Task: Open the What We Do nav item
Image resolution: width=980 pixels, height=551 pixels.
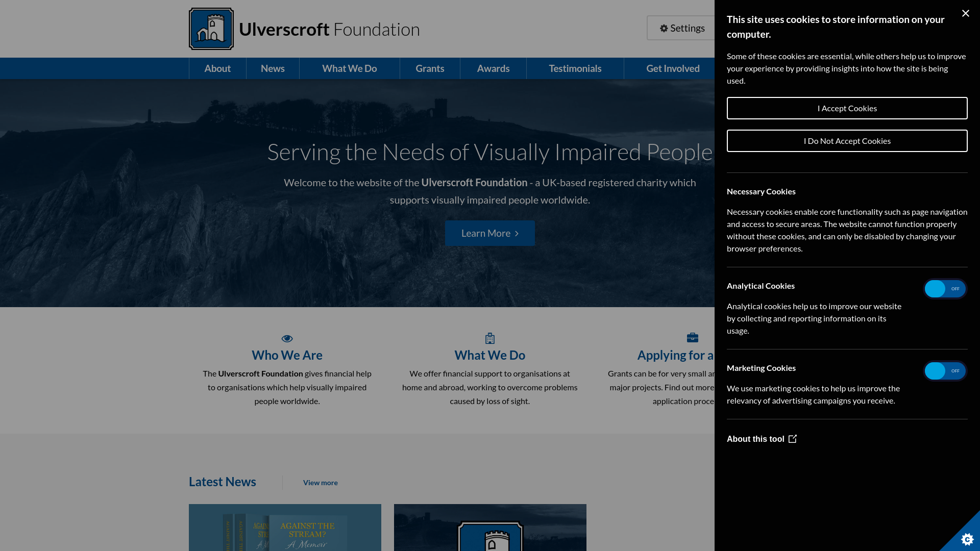Action: (350, 68)
